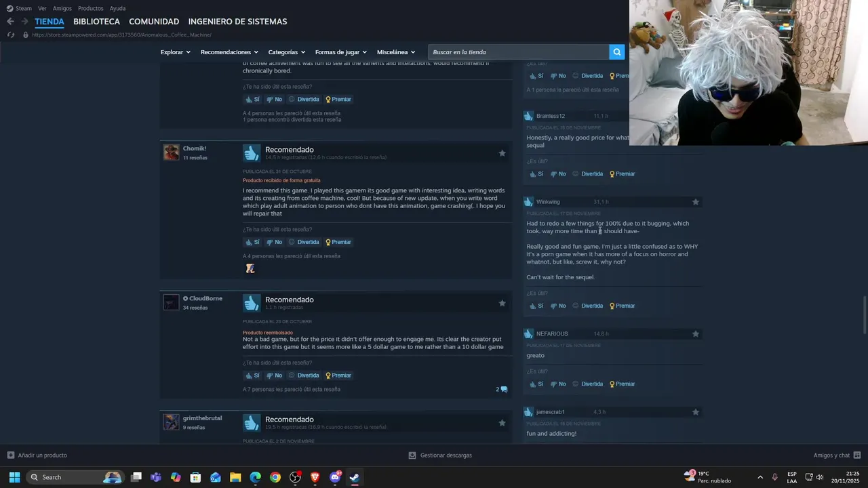Open the INGENIERO DE SISTEMAS profile tab
Viewport: 868px width, 488px height.
[237, 22]
